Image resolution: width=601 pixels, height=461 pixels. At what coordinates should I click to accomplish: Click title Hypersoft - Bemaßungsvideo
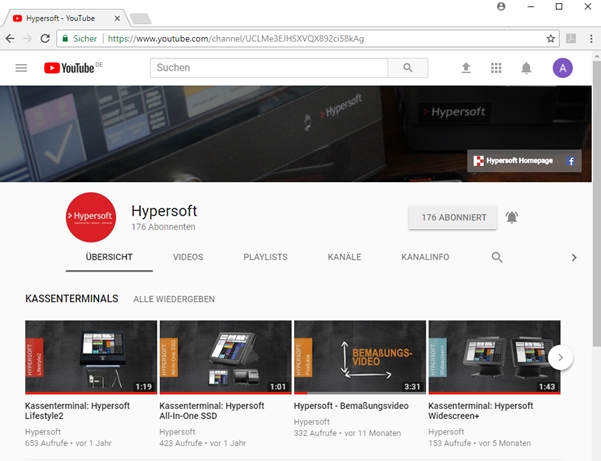click(x=351, y=406)
